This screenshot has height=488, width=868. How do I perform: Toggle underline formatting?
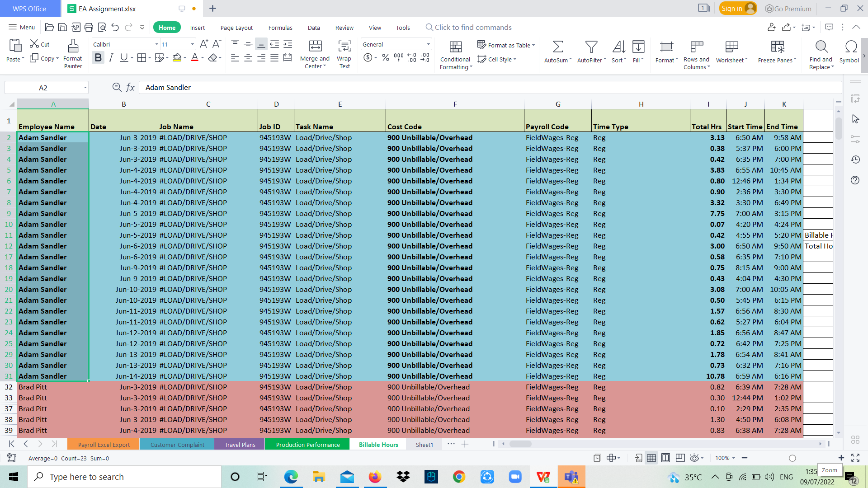123,57
